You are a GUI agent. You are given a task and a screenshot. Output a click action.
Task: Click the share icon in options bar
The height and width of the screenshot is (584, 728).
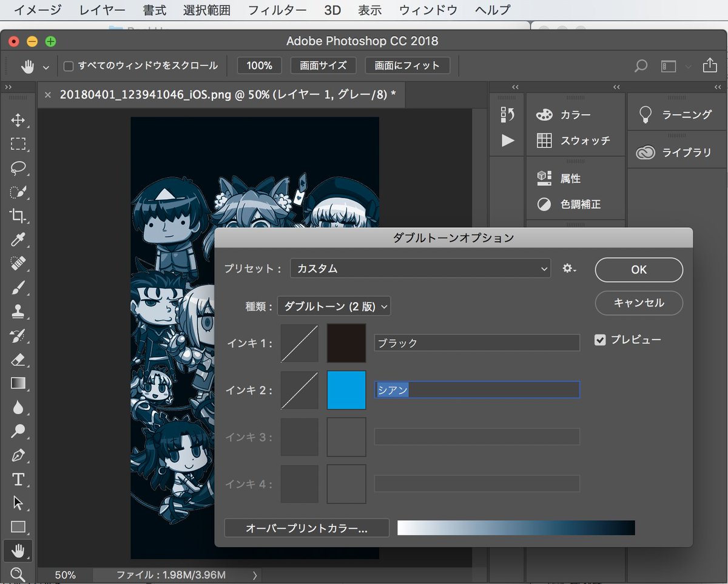709,66
